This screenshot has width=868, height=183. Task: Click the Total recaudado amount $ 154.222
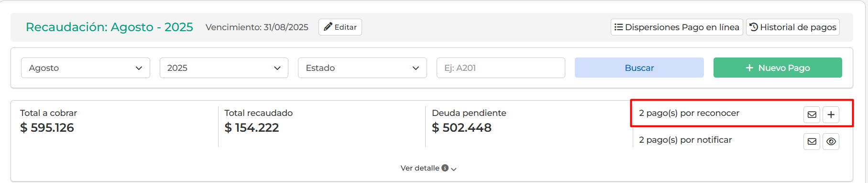(x=252, y=128)
